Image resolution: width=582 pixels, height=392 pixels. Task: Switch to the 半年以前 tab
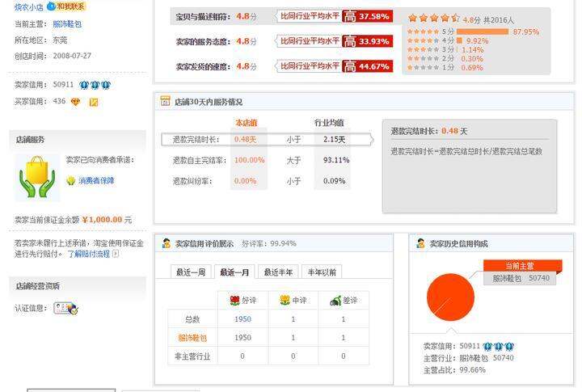pos(322,272)
